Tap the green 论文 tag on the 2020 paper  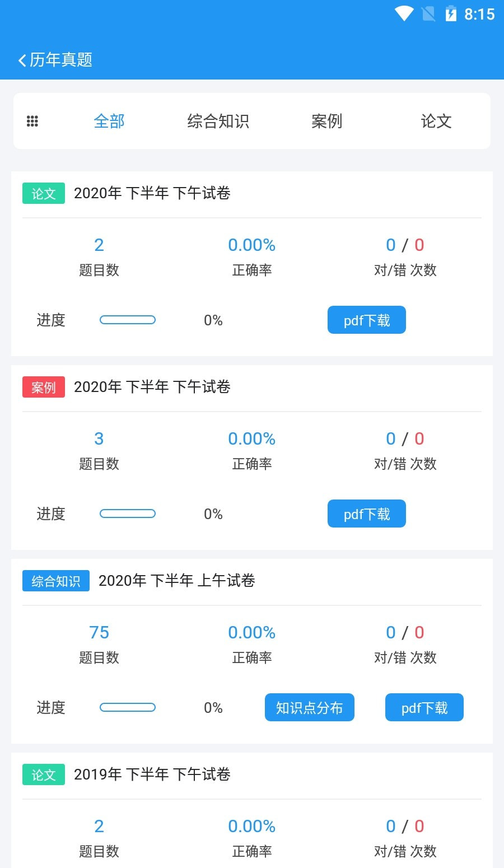pos(44,194)
